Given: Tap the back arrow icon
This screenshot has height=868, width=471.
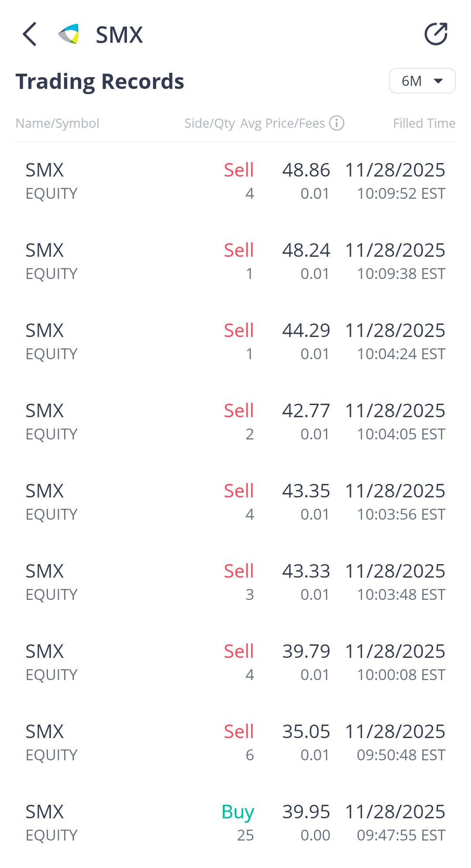Looking at the screenshot, I should [30, 34].
